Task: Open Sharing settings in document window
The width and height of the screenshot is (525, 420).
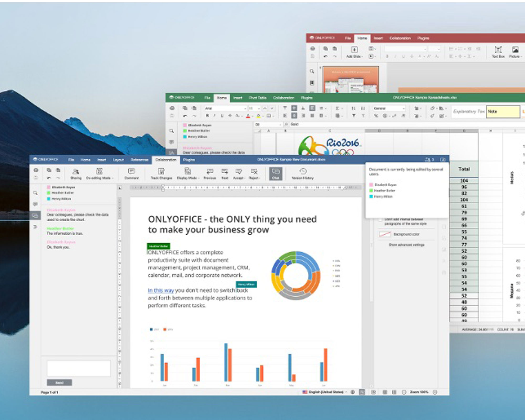Action: coord(76,174)
